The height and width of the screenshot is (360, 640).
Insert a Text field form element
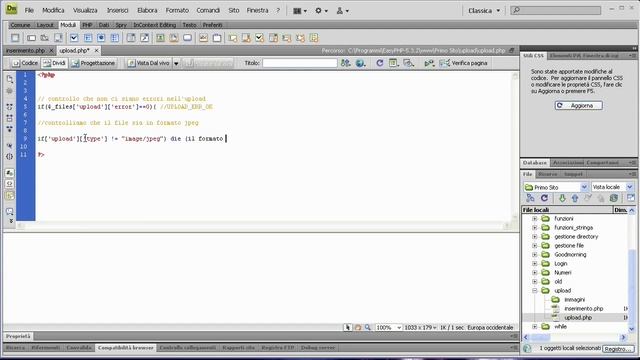31,38
